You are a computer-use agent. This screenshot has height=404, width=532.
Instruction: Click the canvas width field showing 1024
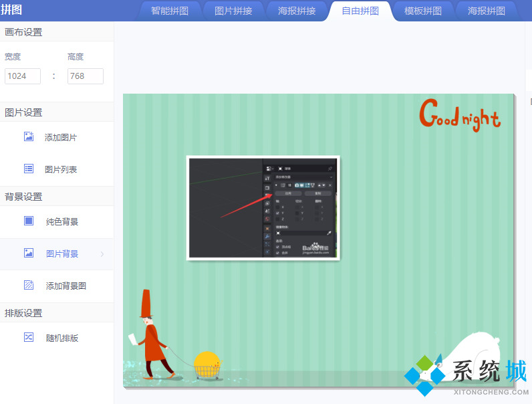[23, 76]
